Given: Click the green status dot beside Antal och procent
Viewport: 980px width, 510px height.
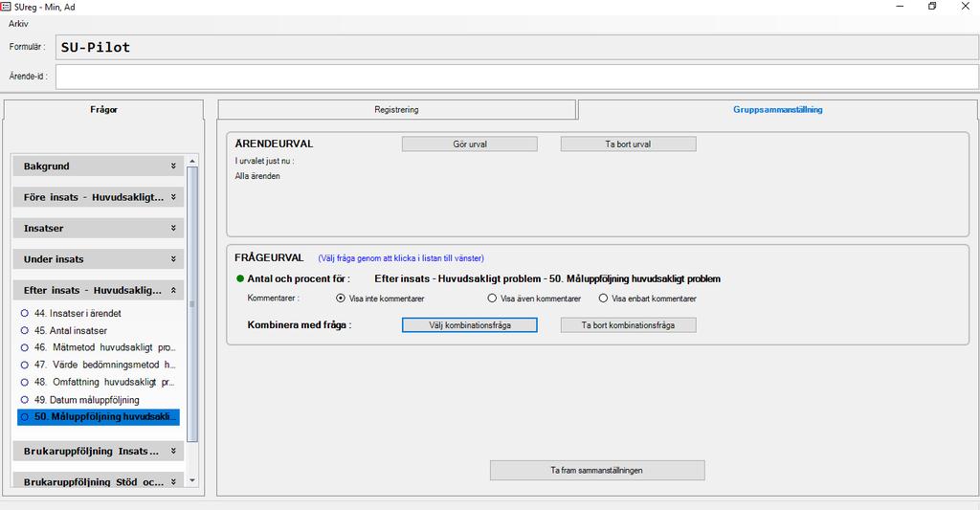Looking at the screenshot, I should (240, 278).
